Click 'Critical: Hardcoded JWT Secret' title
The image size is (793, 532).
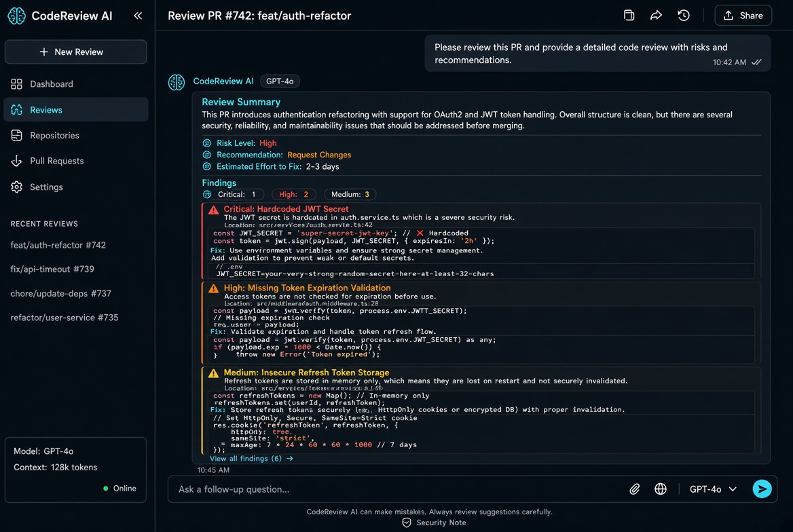(287, 209)
